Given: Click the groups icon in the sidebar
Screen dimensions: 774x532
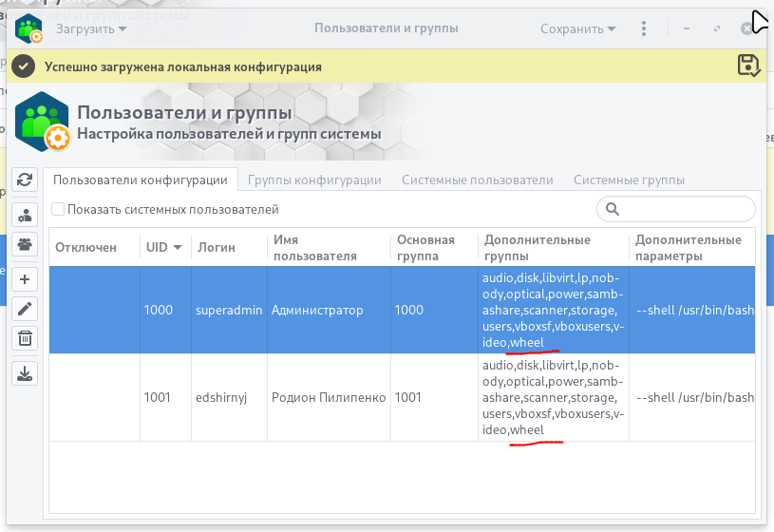Looking at the screenshot, I should click(x=26, y=244).
